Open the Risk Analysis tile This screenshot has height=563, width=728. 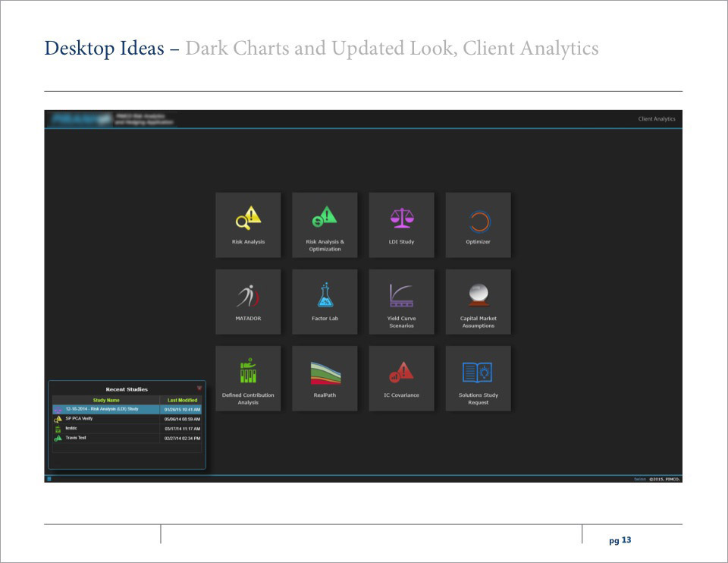[x=248, y=225]
